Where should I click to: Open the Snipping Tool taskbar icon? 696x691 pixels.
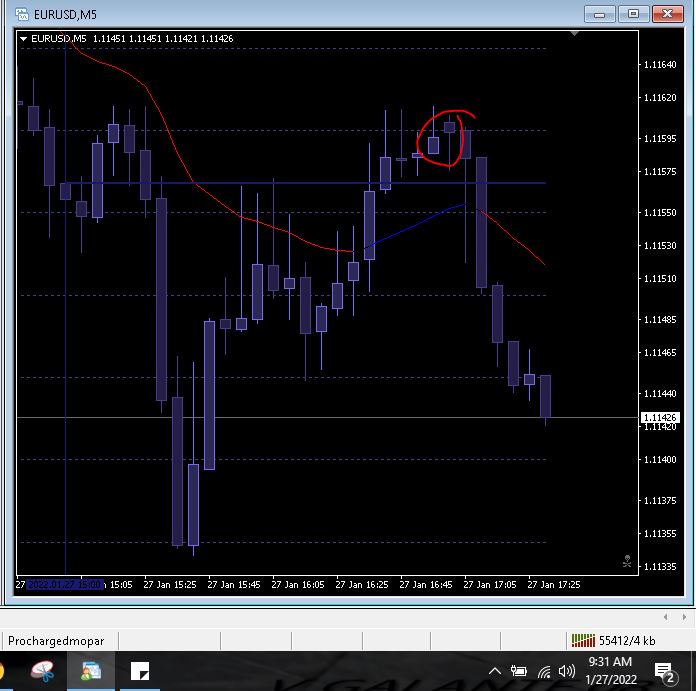[42, 671]
